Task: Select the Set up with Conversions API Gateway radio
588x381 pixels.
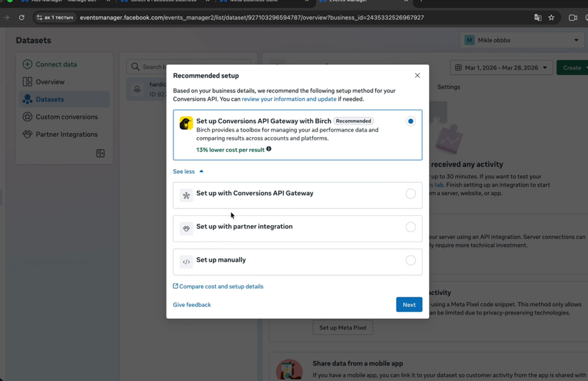Action: [411, 194]
